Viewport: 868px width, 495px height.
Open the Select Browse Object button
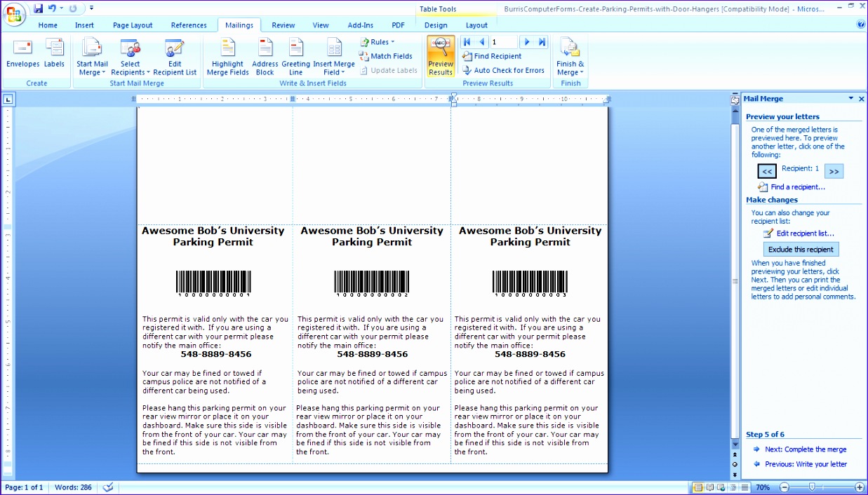(x=735, y=464)
